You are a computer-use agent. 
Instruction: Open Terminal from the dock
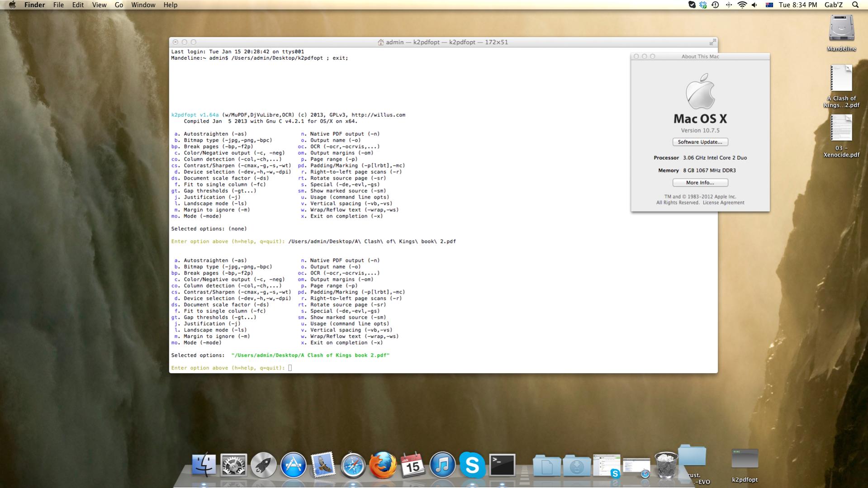click(502, 465)
